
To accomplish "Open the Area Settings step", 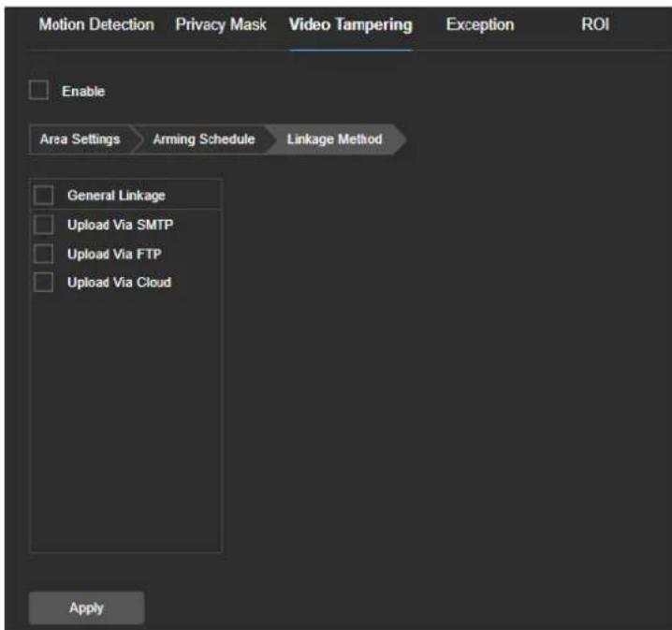I will click(80, 139).
